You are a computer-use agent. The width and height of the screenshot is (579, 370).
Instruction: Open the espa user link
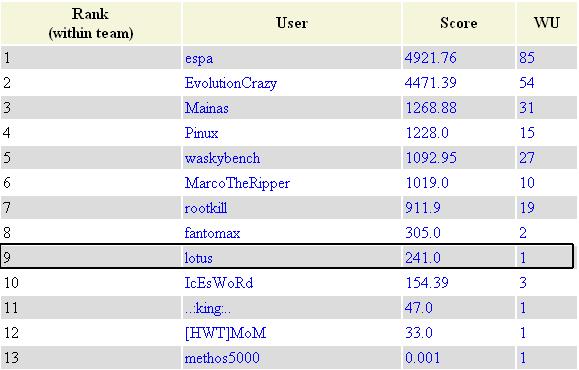[x=199, y=58]
